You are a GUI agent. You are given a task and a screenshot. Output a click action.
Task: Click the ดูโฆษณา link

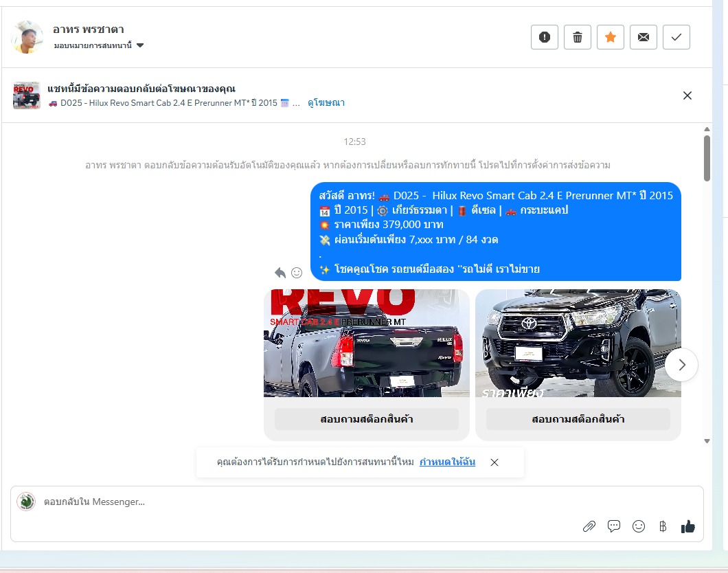tap(326, 102)
